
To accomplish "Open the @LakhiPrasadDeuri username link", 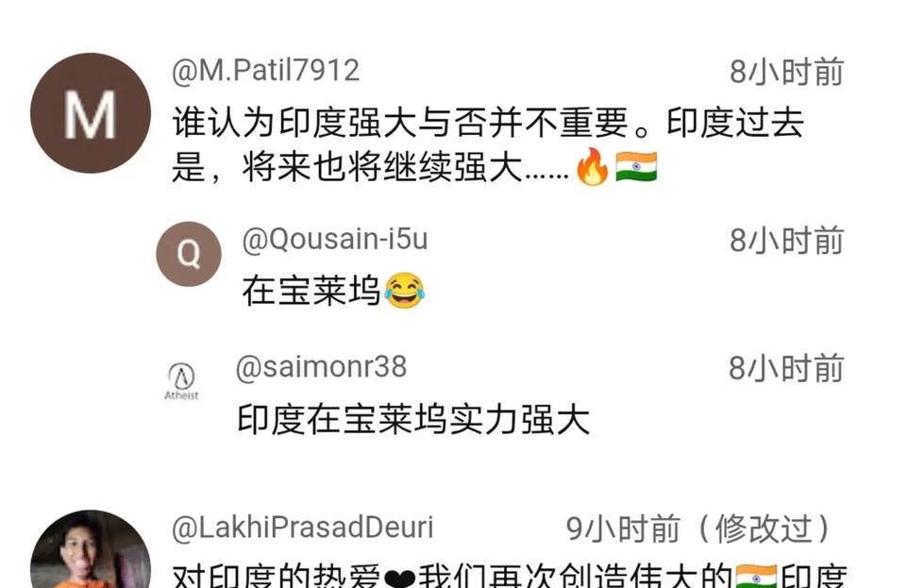I will pos(303,528).
